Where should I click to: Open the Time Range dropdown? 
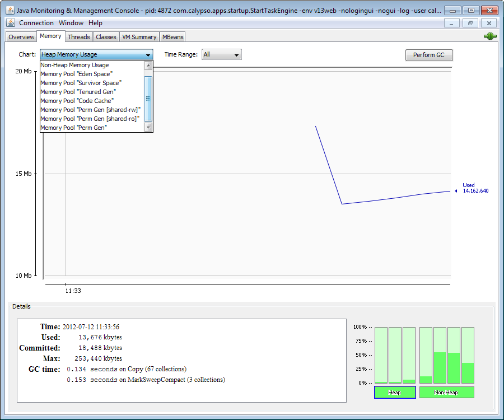click(221, 55)
